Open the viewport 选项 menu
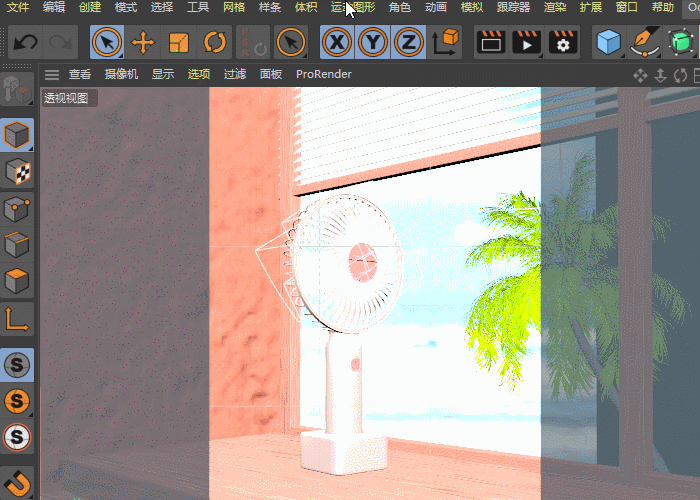 [199, 74]
